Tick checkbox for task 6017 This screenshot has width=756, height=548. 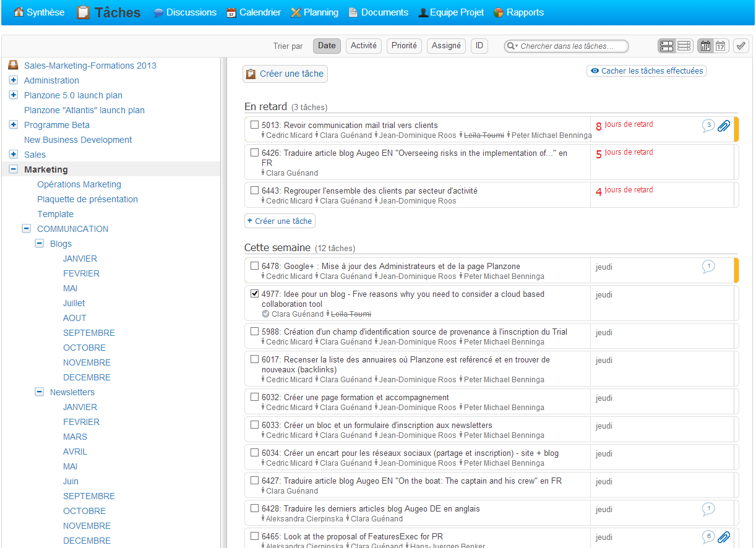tap(254, 359)
